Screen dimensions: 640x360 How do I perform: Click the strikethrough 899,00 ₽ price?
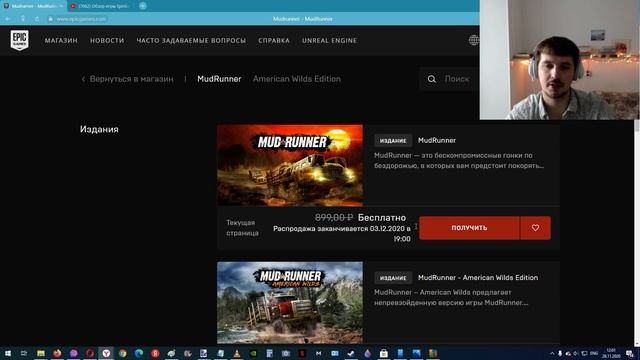[334, 218]
